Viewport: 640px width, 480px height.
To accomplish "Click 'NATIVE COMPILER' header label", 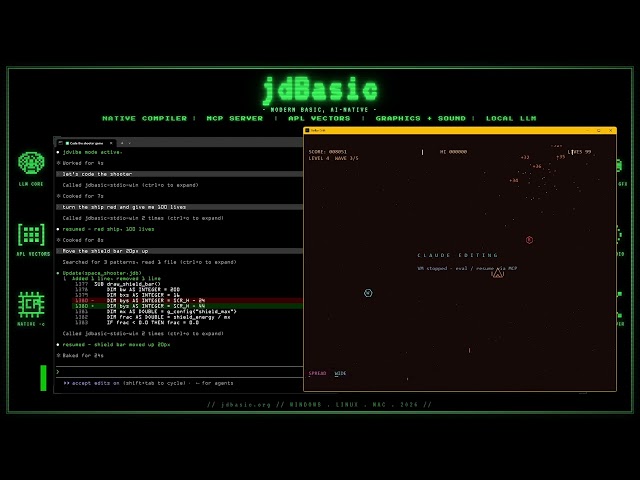I will pyautogui.click(x=144, y=118).
